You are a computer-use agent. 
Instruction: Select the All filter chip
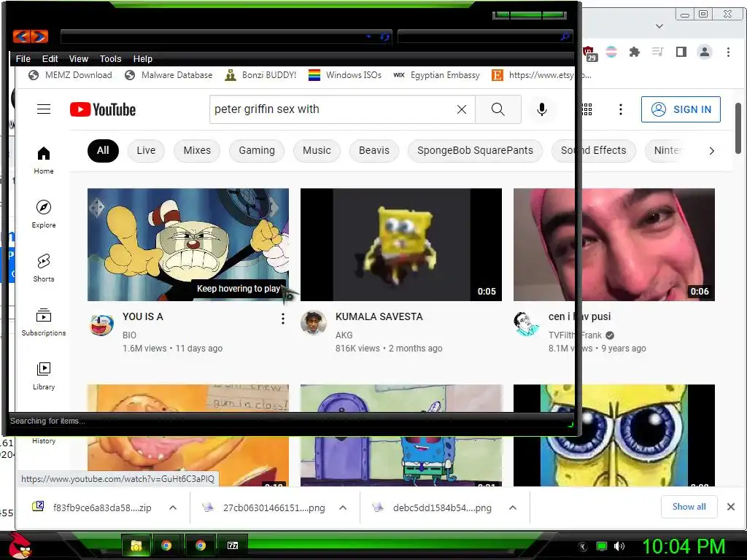coord(103,150)
